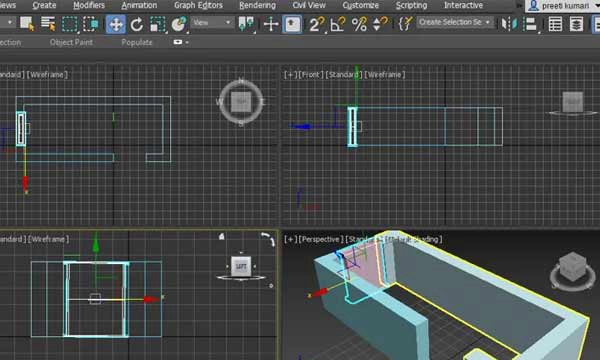Open Edit Named Selection Sets
The image size is (600, 360).
click(x=405, y=24)
